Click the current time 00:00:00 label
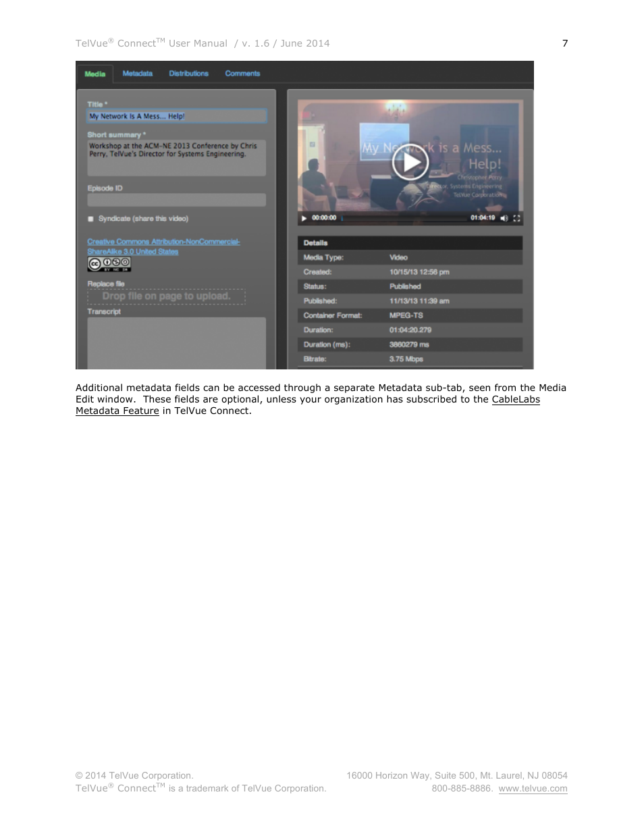The width and height of the screenshot is (644, 834). pos(324,217)
